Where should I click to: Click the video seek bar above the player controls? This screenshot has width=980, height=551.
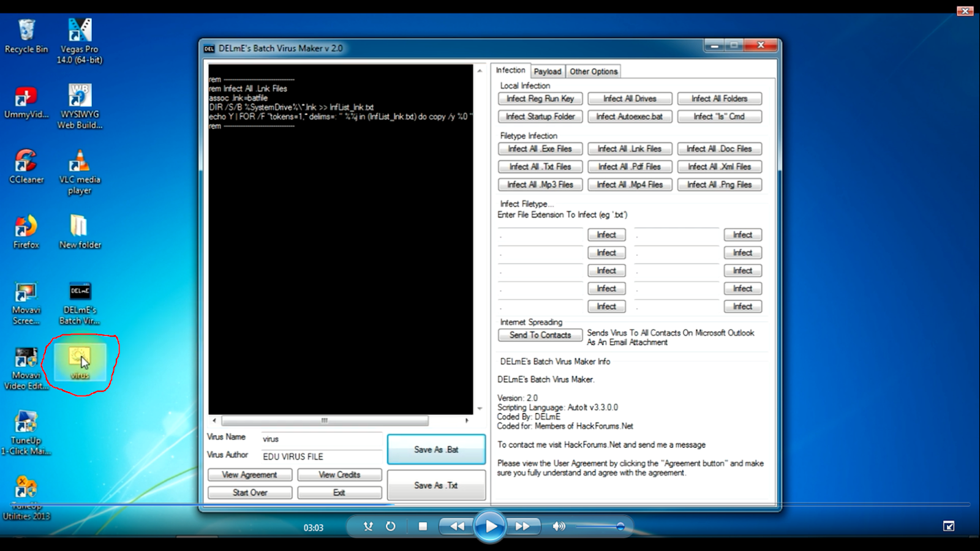pyautogui.click(x=490, y=504)
